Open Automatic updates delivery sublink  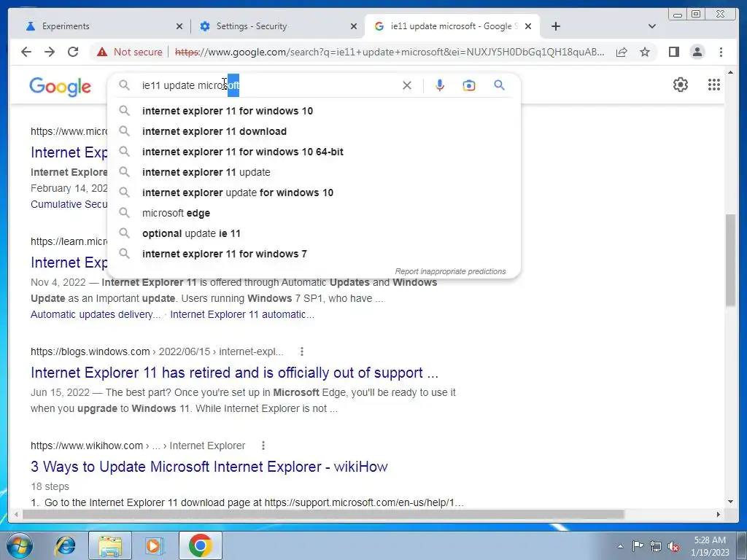click(x=96, y=314)
